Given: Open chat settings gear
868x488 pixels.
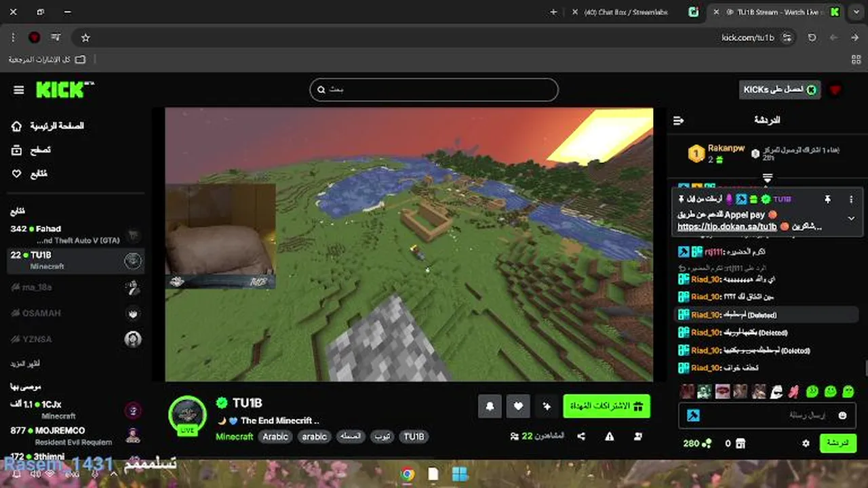Looking at the screenshot, I should (x=806, y=443).
